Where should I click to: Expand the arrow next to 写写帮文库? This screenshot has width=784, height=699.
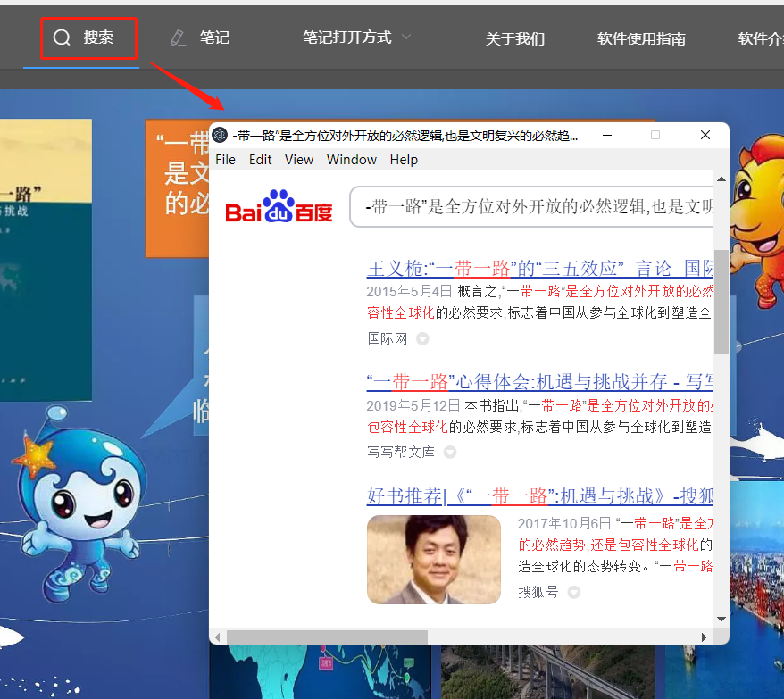coord(450,453)
